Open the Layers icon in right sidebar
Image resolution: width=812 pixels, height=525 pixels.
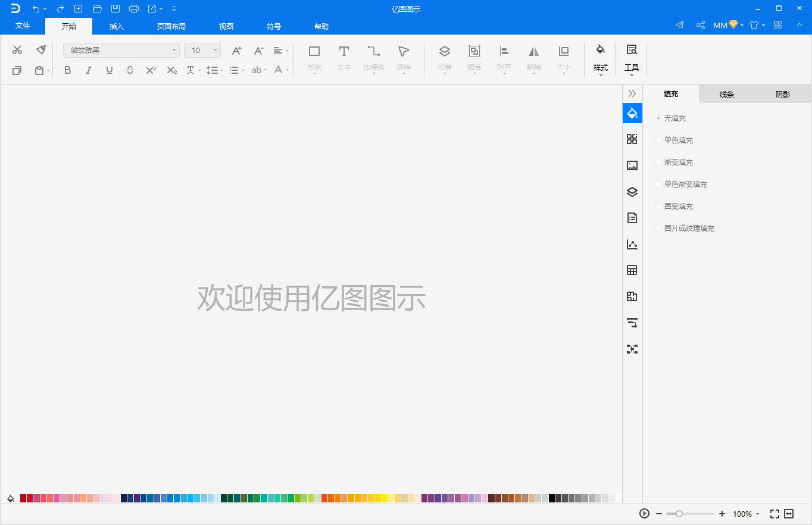pyautogui.click(x=632, y=192)
